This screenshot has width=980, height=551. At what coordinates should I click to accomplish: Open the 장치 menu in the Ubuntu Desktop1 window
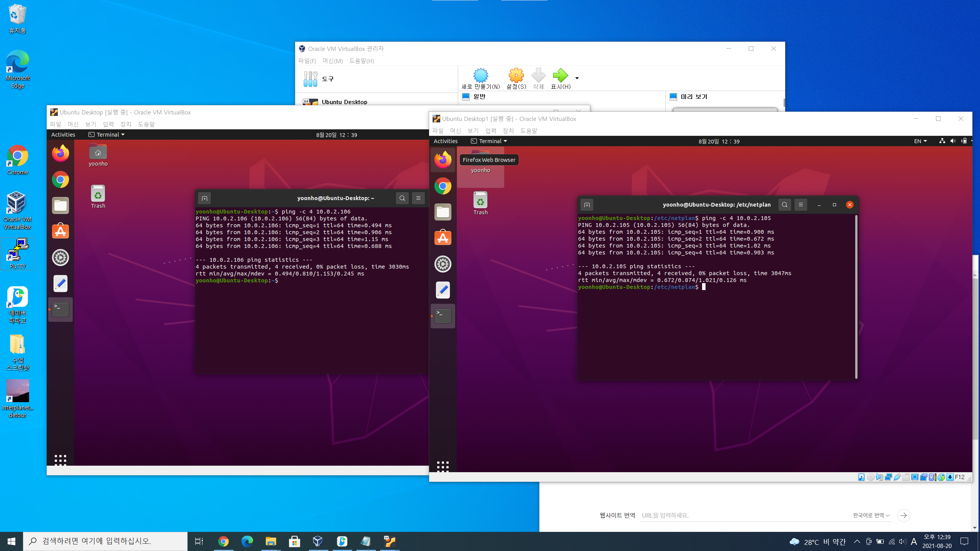click(x=508, y=131)
